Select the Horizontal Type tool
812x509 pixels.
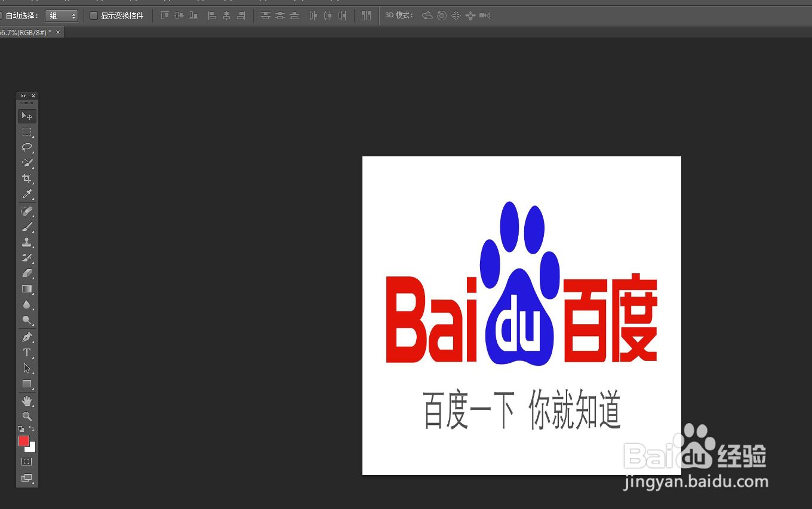pyautogui.click(x=27, y=353)
